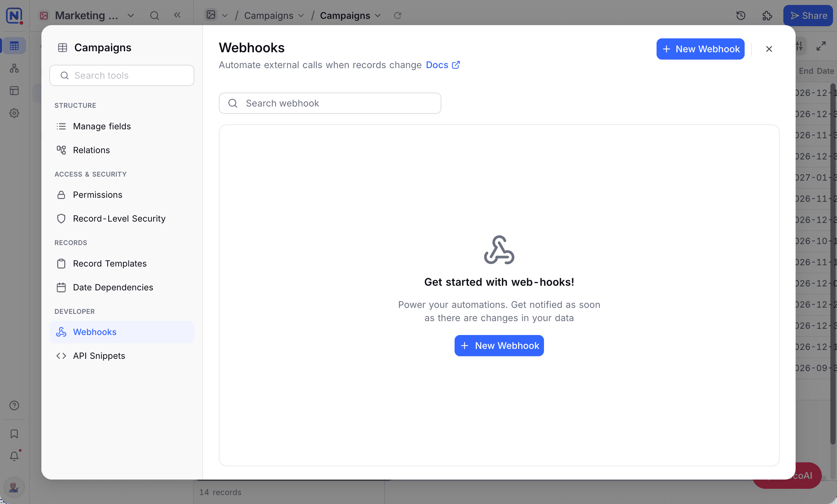Image resolution: width=837 pixels, height=504 pixels.
Task: Select the grid table view sidebar icon
Action: (14, 46)
